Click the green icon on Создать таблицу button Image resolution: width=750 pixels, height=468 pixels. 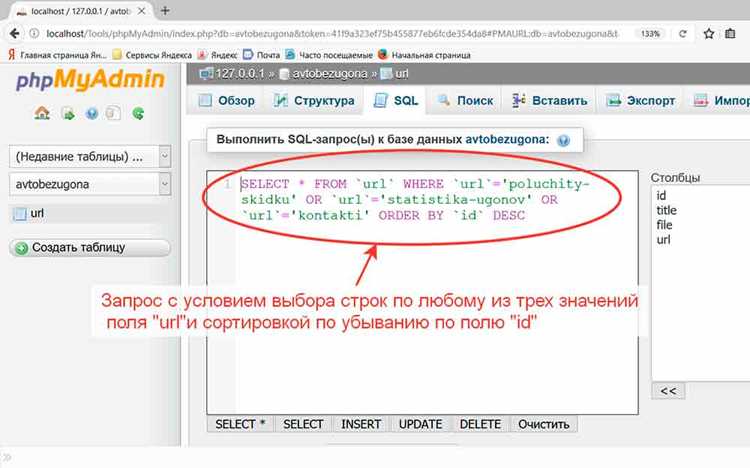(x=22, y=248)
